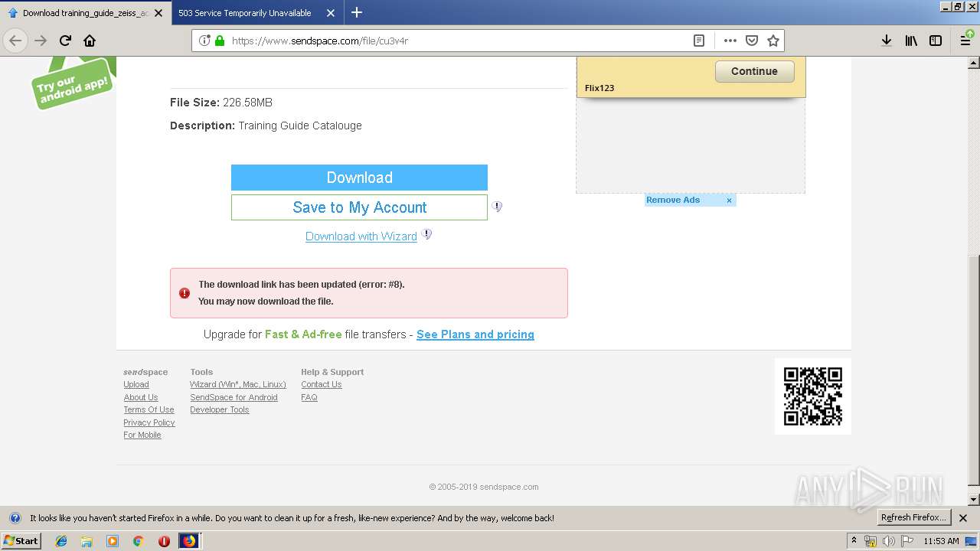Viewport: 980px width, 551px height.
Task: Click the URL address field
Action: [x=458, y=41]
